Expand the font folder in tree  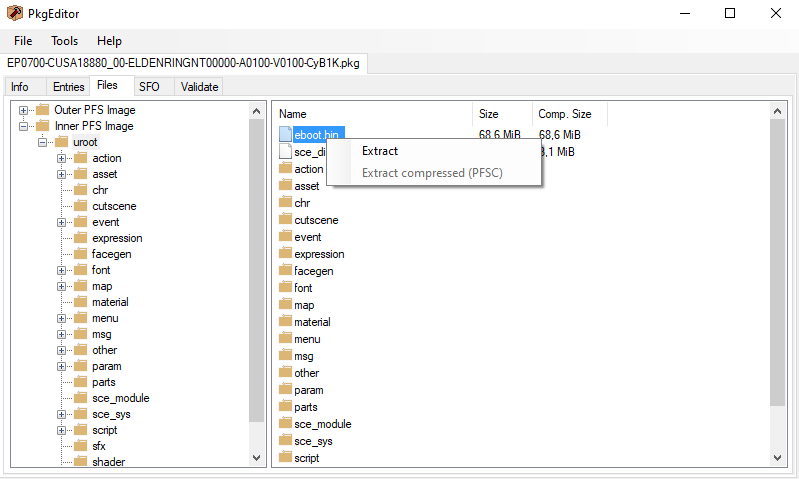coord(61,270)
